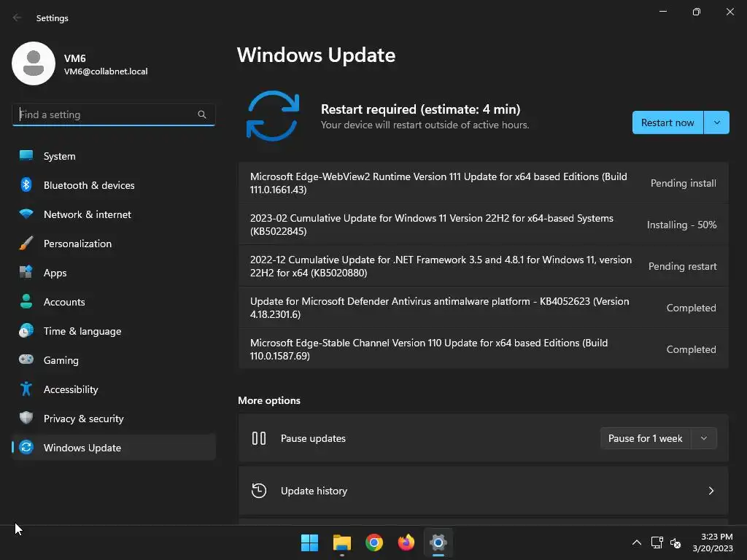
Task: Click the Time & language clock icon
Action: click(x=26, y=330)
